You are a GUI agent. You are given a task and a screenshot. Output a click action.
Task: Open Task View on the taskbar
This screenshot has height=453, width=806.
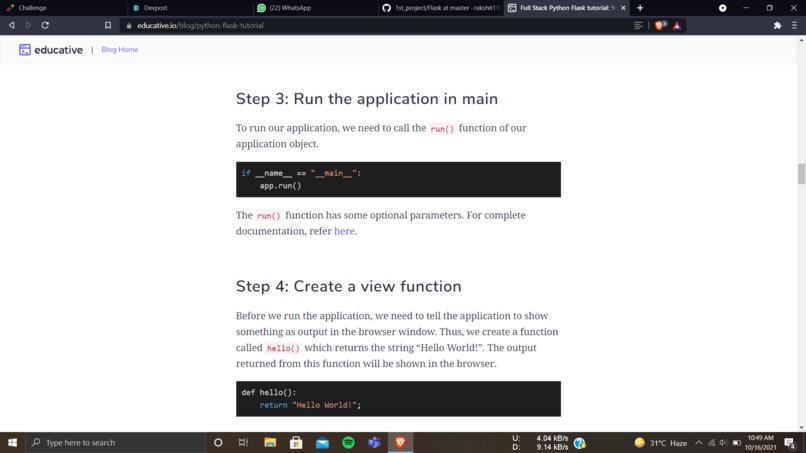click(x=244, y=442)
